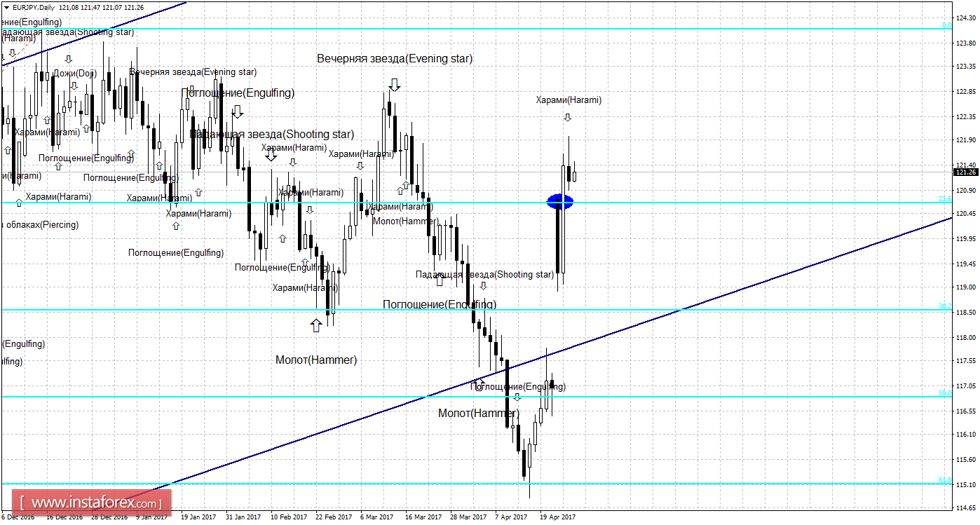Click the Fibonacci 50.0 level label
980x525 pixels.
coord(945,393)
